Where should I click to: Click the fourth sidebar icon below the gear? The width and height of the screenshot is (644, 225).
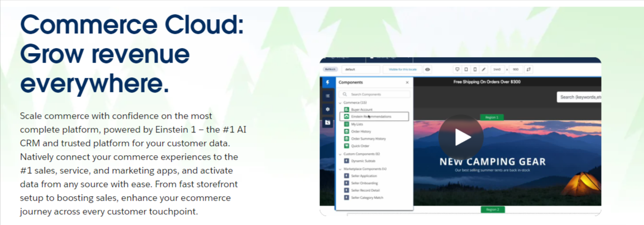(327, 122)
